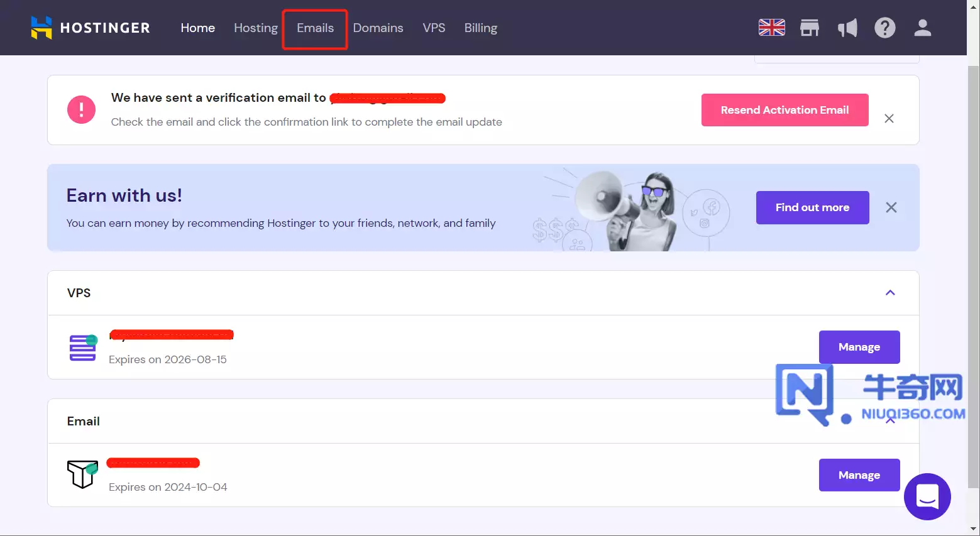This screenshot has height=536, width=980.
Task: Open the Billing menu
Action: point(480,28)
